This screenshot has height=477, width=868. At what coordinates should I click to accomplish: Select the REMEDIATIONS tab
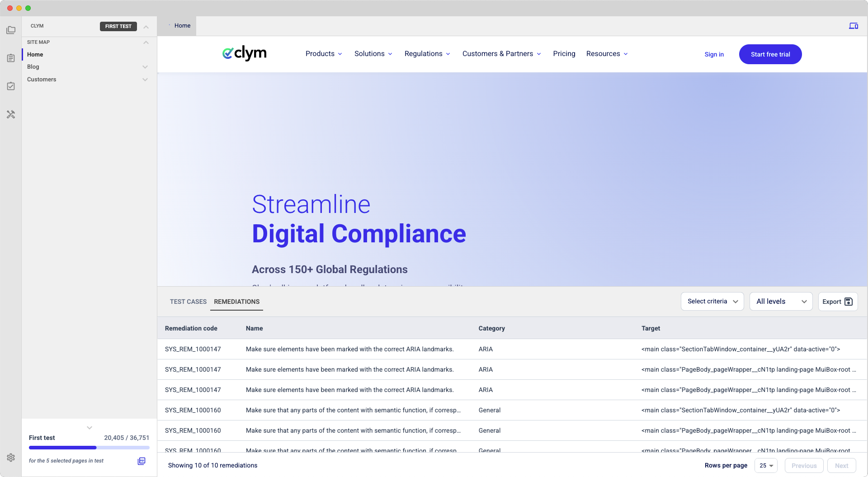pyautogui.click(x=237, y=302)
